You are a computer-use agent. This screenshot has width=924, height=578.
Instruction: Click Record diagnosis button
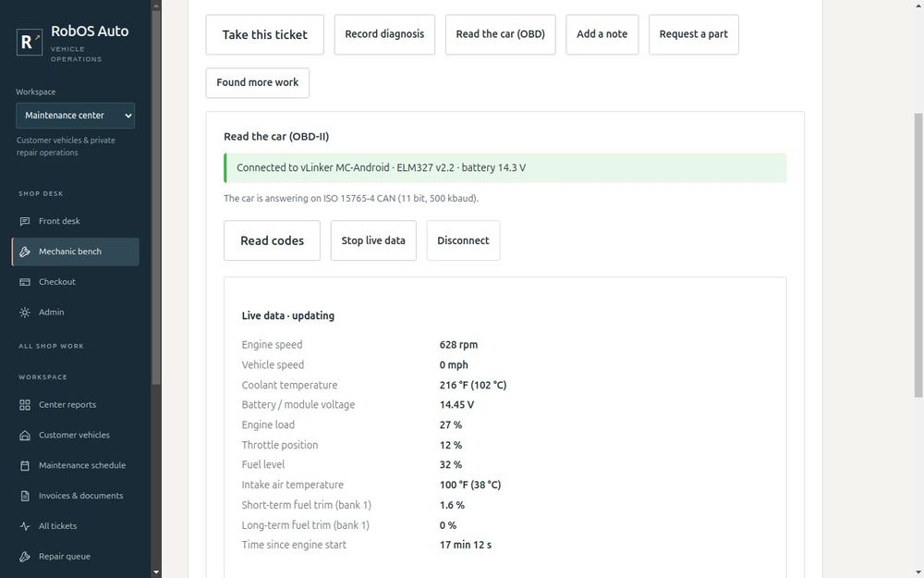384,35
